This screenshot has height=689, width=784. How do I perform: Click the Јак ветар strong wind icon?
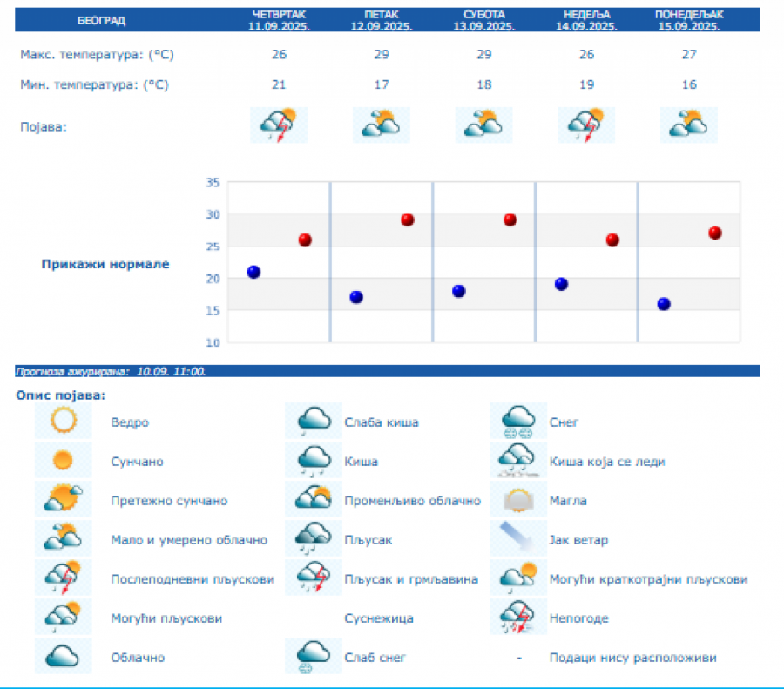[x=518, y=540]
